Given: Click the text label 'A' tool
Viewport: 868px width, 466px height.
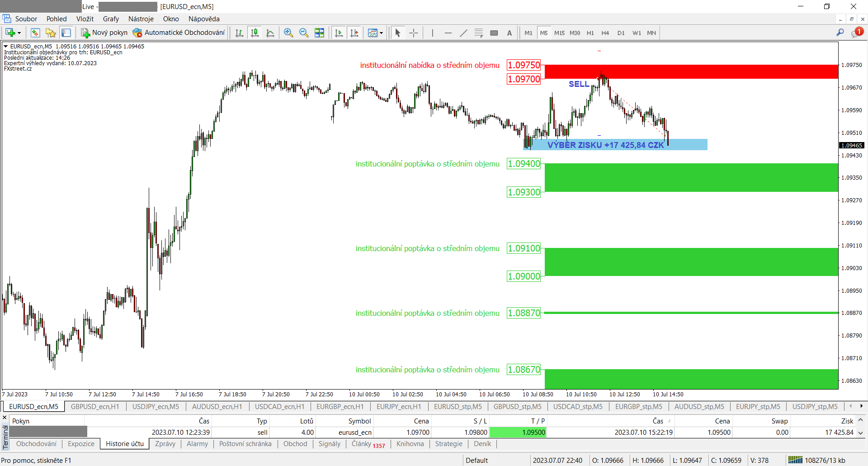Looking at the screenshot, I should tap(509, 33).
